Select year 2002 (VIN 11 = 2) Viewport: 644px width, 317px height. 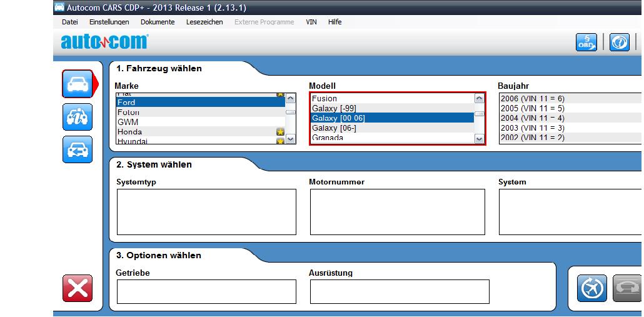571,138
